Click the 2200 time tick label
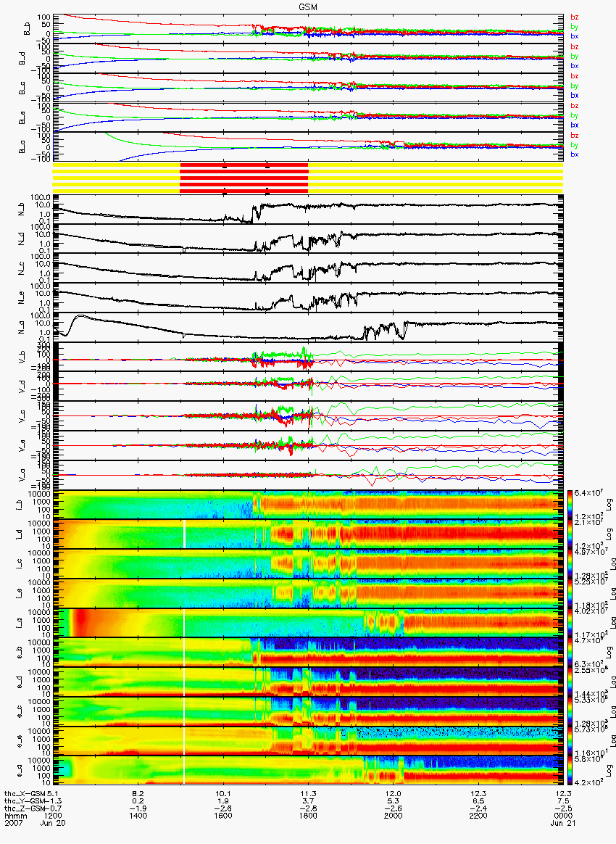 pos(478,815)
